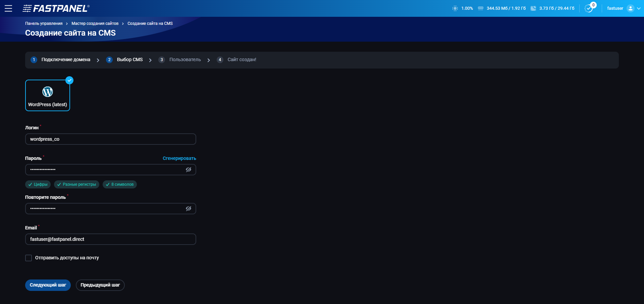The image size is (644, 304).
Task: Click the chevron after 'Выбор CMS'
Action: [x=150, y=60]
